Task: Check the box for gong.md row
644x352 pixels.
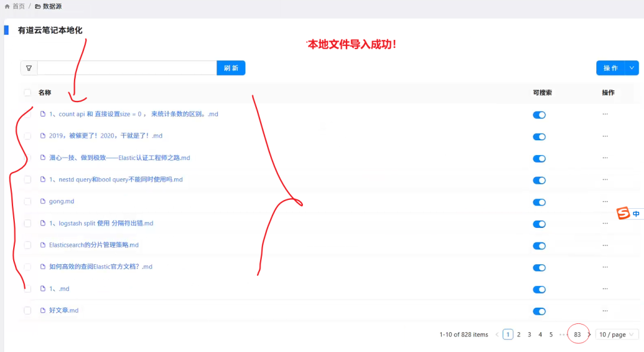Action: pyautogui.click(x=27, y=201)
